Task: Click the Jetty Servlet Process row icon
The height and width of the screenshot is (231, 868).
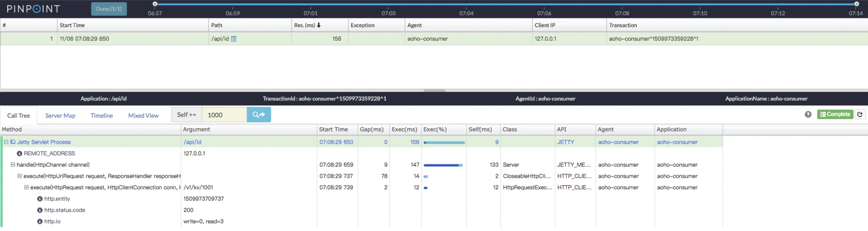Action: click(x=13, y=142)
